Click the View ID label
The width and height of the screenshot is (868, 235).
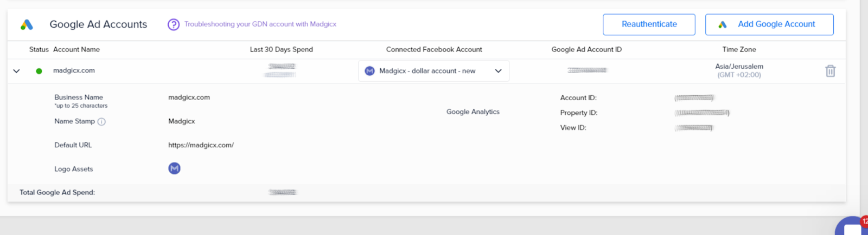tap(573, 128)
